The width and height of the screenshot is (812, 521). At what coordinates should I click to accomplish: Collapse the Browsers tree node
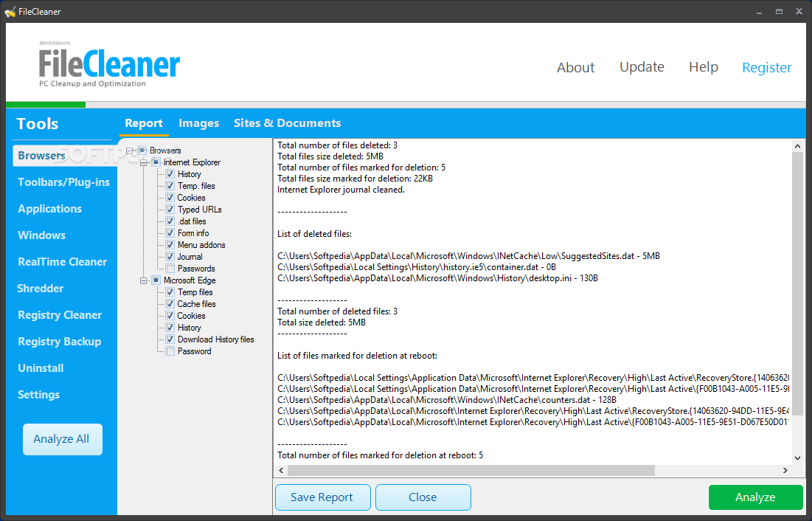pos(130,151)
